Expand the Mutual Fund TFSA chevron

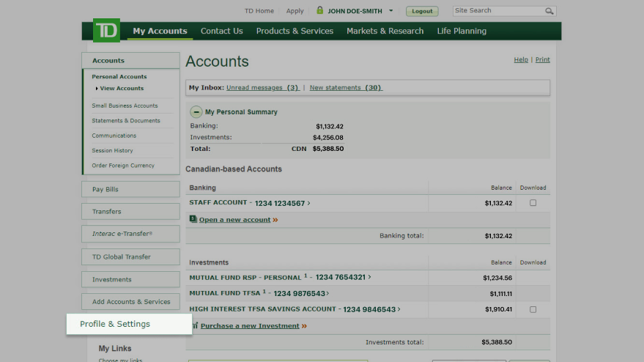tap(327, 293)
